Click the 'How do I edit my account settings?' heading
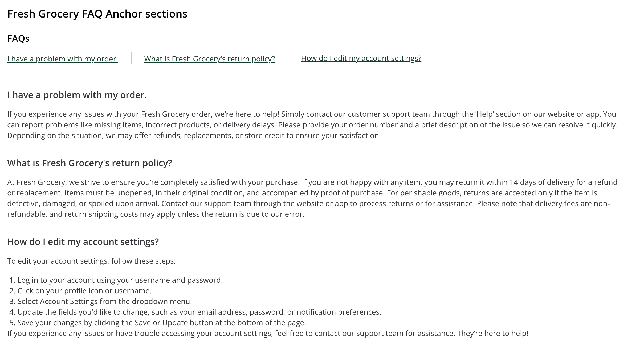644x350 pixels. pyautogui.click(x=83, y=241)
